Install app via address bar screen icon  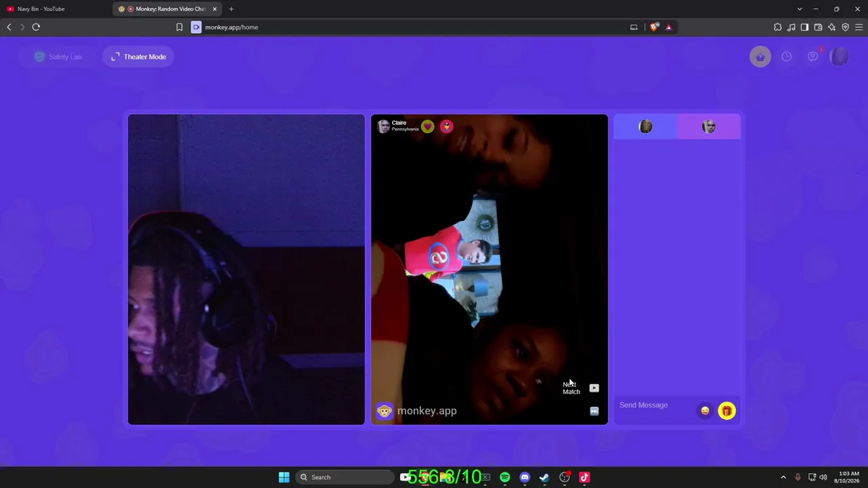634,27
